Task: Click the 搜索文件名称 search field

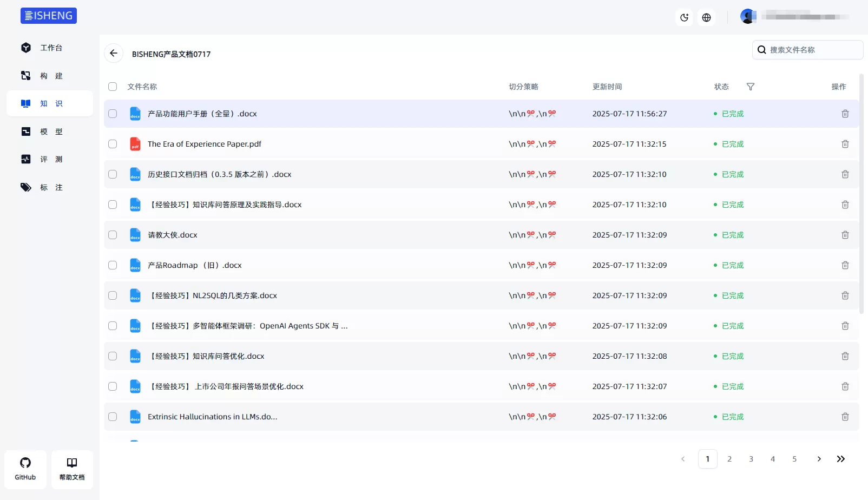Action: click(x=807, y=50)
